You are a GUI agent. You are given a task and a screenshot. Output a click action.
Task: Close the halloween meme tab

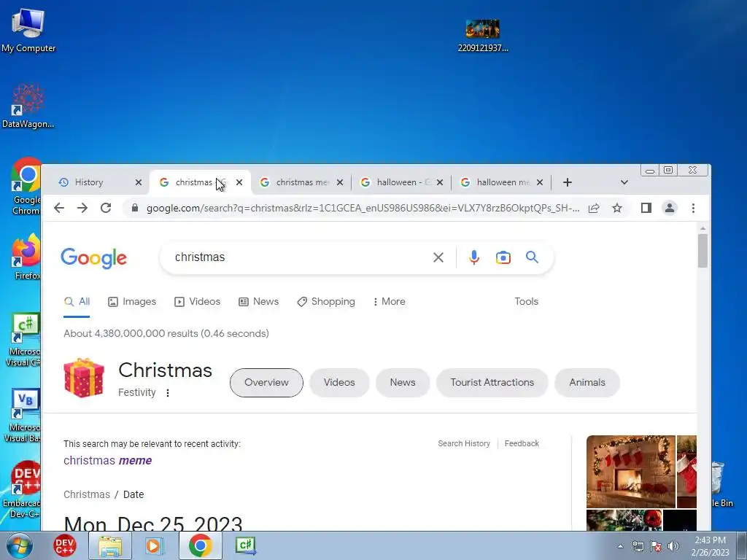[x=540, y=182]
